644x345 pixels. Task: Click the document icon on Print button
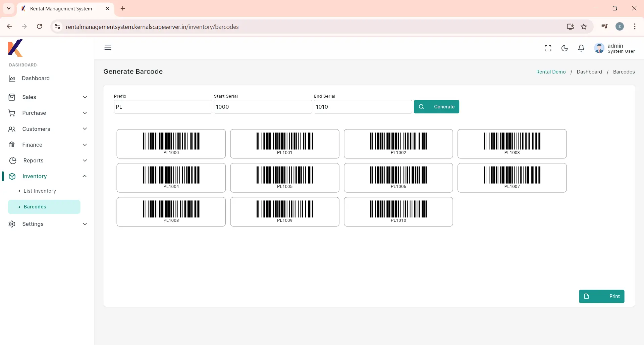586,296
